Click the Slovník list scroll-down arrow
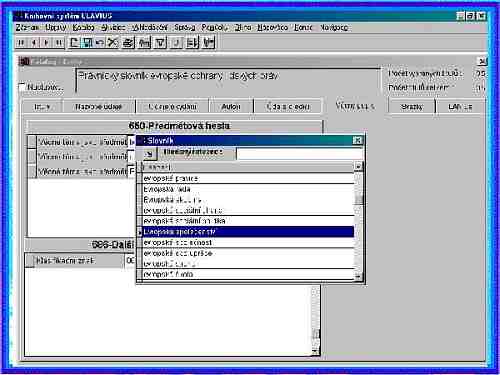 pyautogui.click(x=358, y=276)
